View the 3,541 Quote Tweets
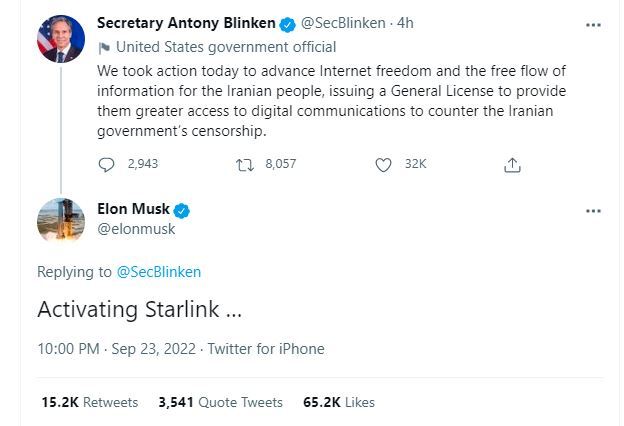Image resolution: width=624 pixels, height=426 pixels. (x=220, y=402)
